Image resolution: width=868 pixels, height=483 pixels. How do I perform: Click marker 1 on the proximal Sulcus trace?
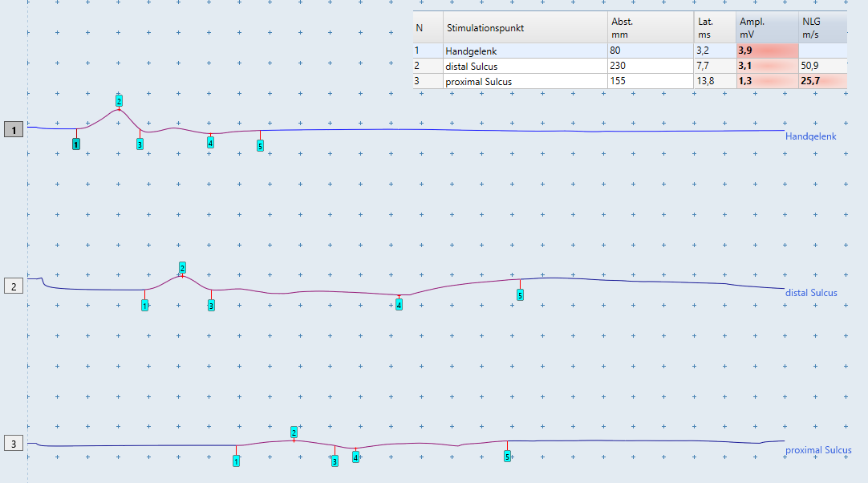[x=237, y=461]
